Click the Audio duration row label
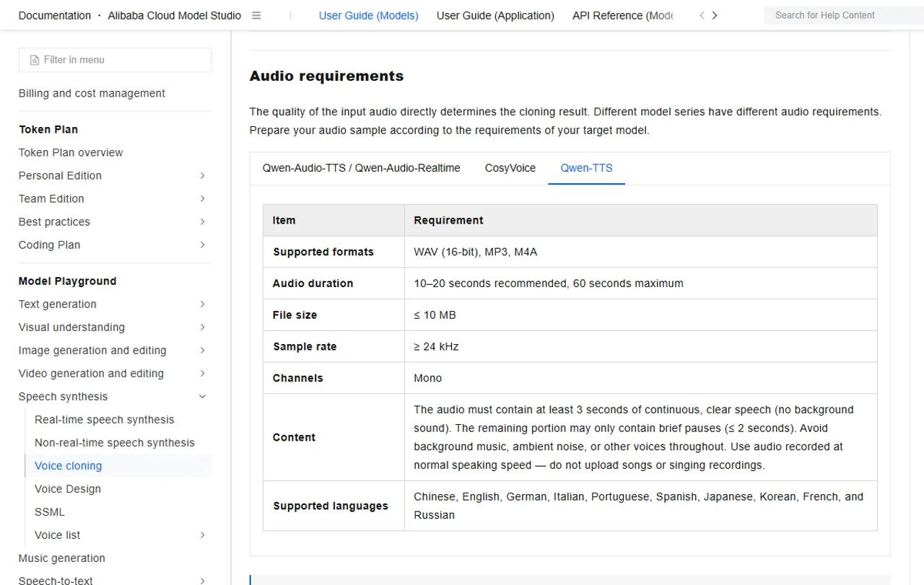 [x=313, y=283]
